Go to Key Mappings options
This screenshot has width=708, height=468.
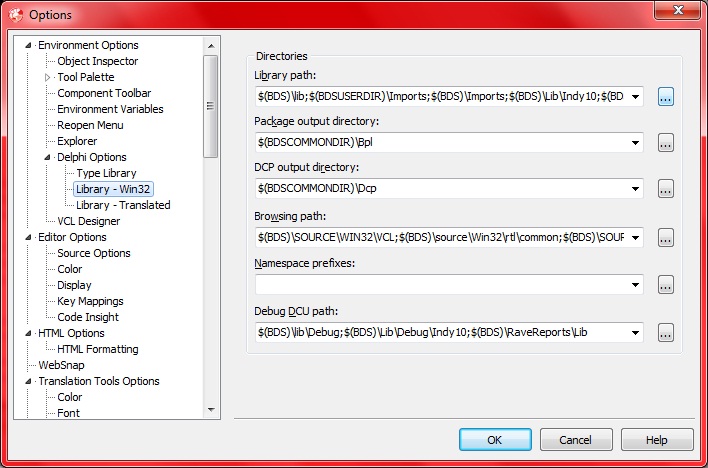click(x=90, y=301)
